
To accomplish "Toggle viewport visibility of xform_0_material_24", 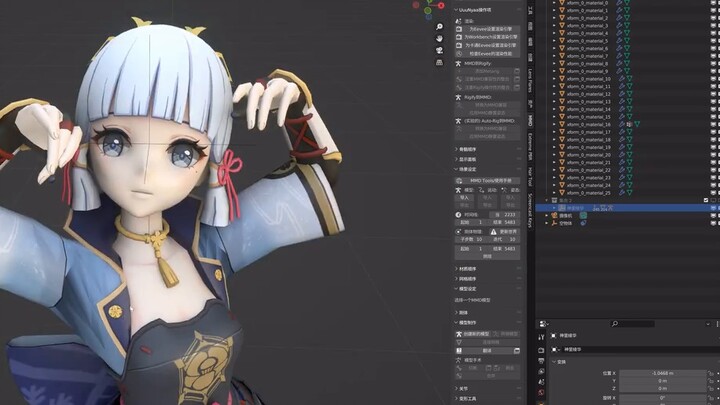I will [713, 186].
